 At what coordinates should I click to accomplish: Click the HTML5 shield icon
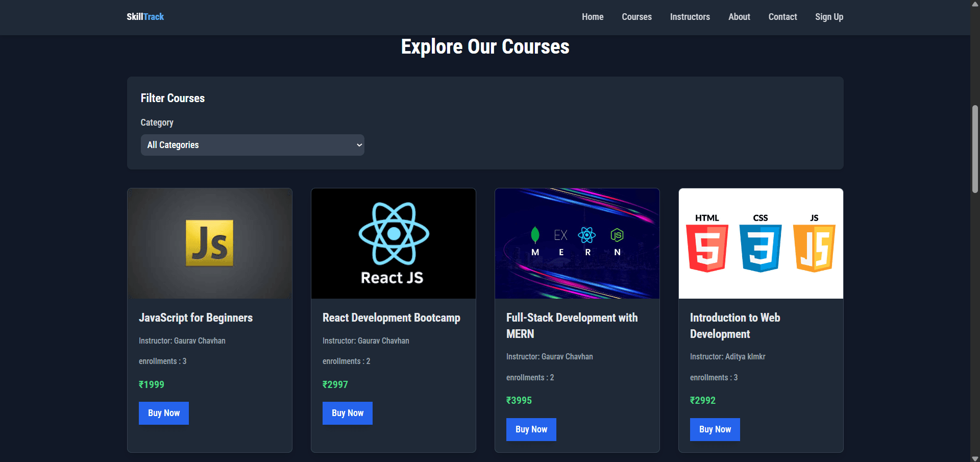click(x=707, y=248)
